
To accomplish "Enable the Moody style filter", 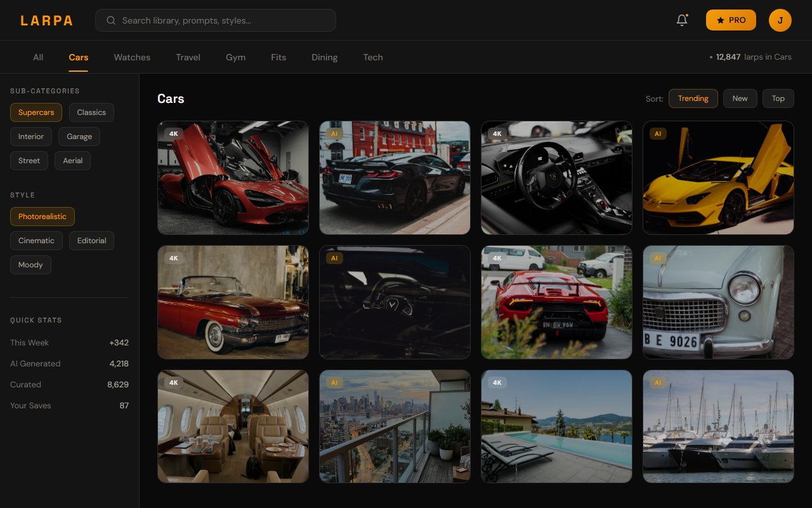I will [x=30, y=264].
